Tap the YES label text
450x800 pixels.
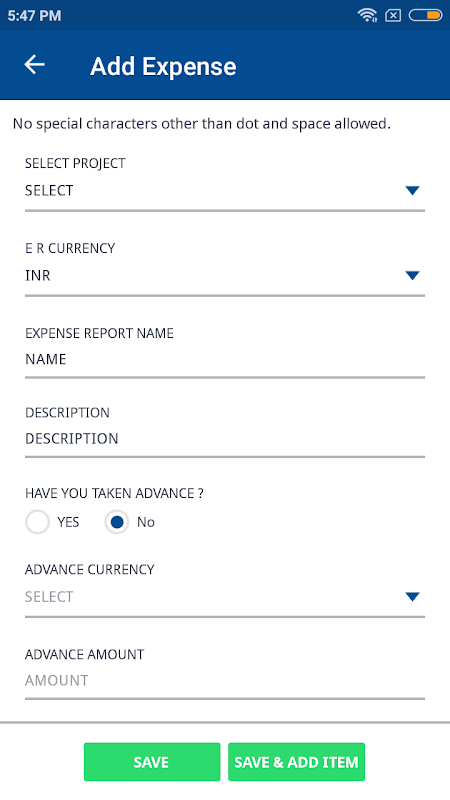click(68, 522)
